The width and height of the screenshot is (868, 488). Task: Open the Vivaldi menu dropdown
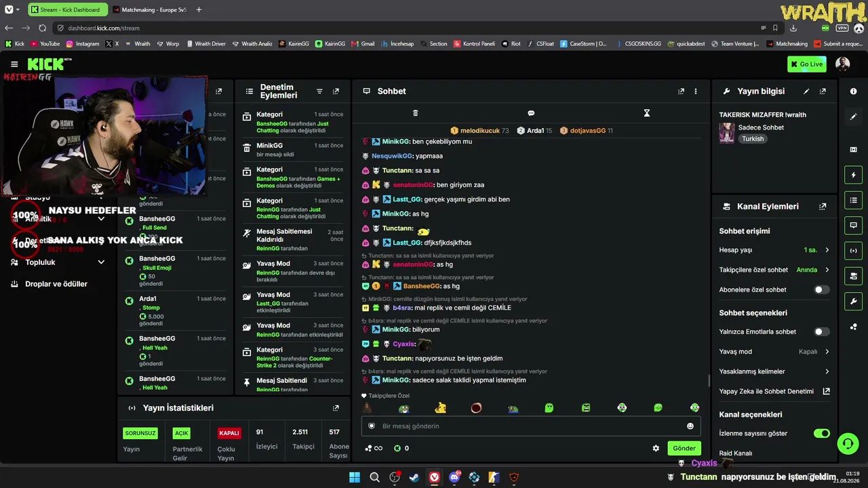[x=12, y=9]
